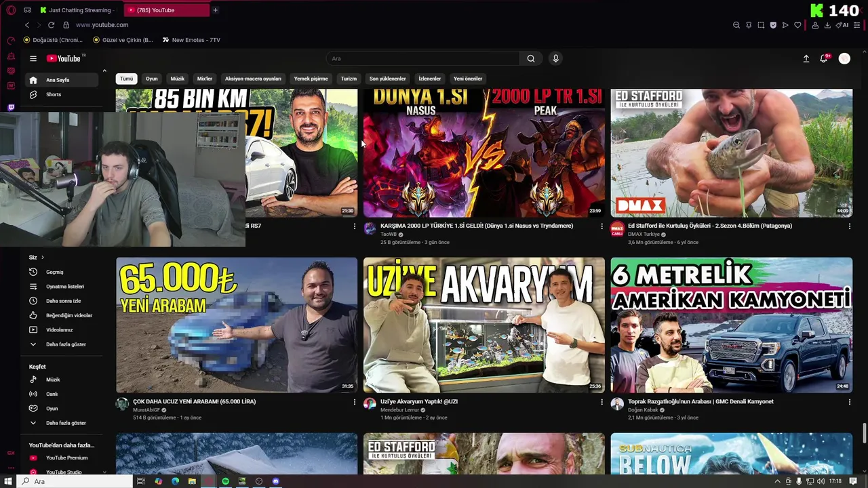
Task: Open File Explorer in the taskbar
Action: (192, 481)
